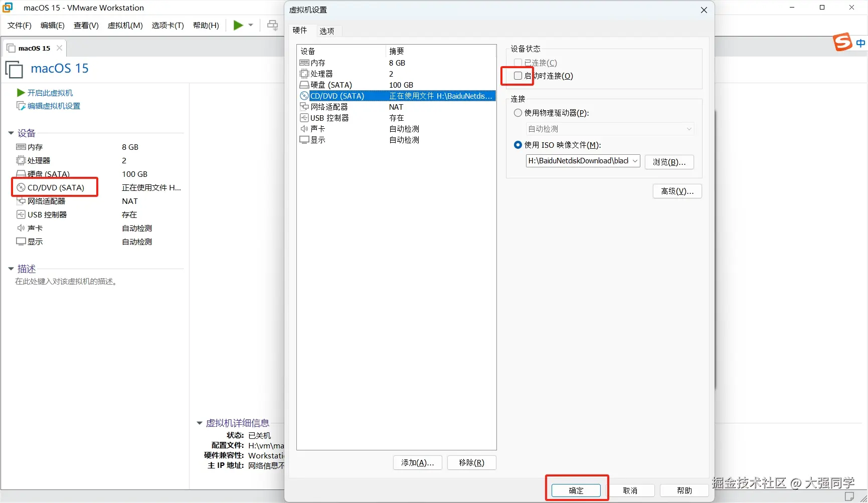Click 网络适配器 icon in settings device list
Screen dimensions: 868x503
[304, 107]
